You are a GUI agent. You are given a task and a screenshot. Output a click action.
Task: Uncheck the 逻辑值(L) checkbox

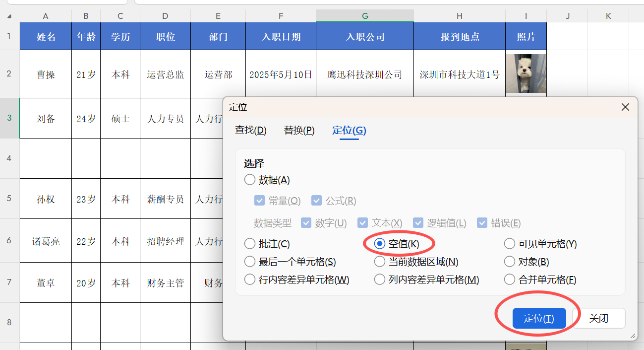click(x=418, y=222)
